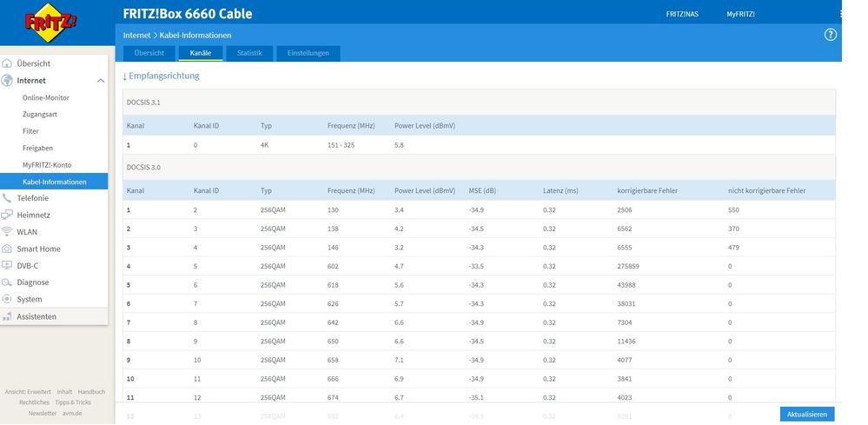Click the Aktualisieren button
Image resolution: width=868 pixels, height=425 pixels.
[x=806, y=415]
